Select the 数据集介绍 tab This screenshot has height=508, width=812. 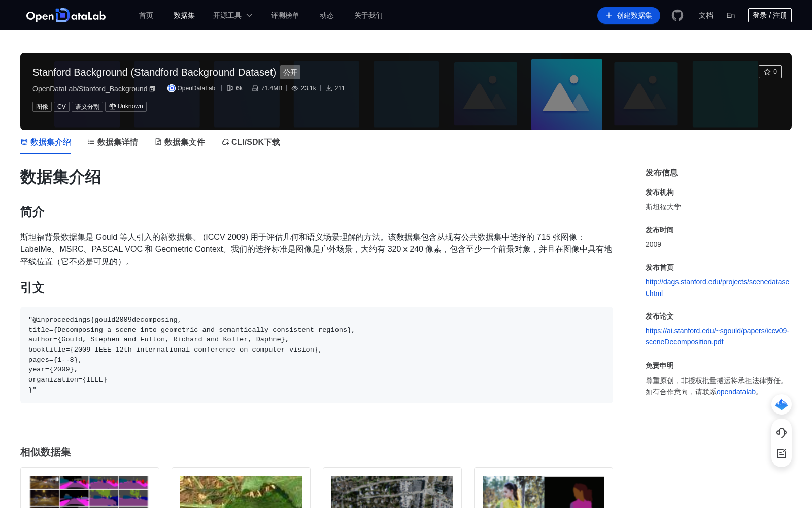(x=46, y=142)
